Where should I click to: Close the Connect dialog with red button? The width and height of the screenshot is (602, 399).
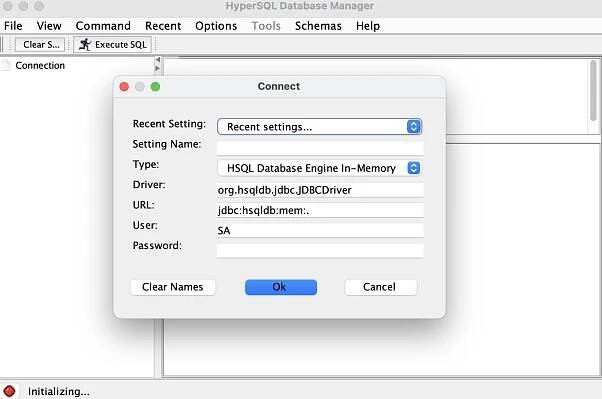click(124, 87)
